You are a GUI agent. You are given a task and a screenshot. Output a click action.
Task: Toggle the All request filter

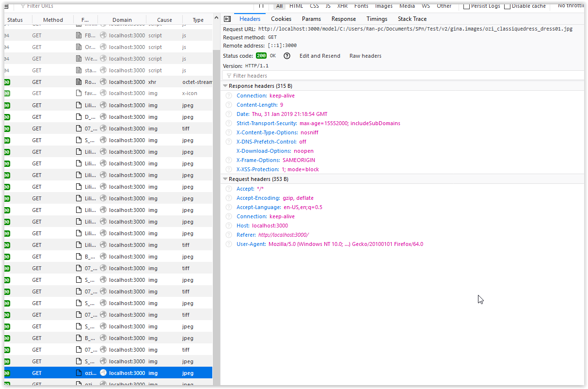pyautogui.click(x=279, y=6)
